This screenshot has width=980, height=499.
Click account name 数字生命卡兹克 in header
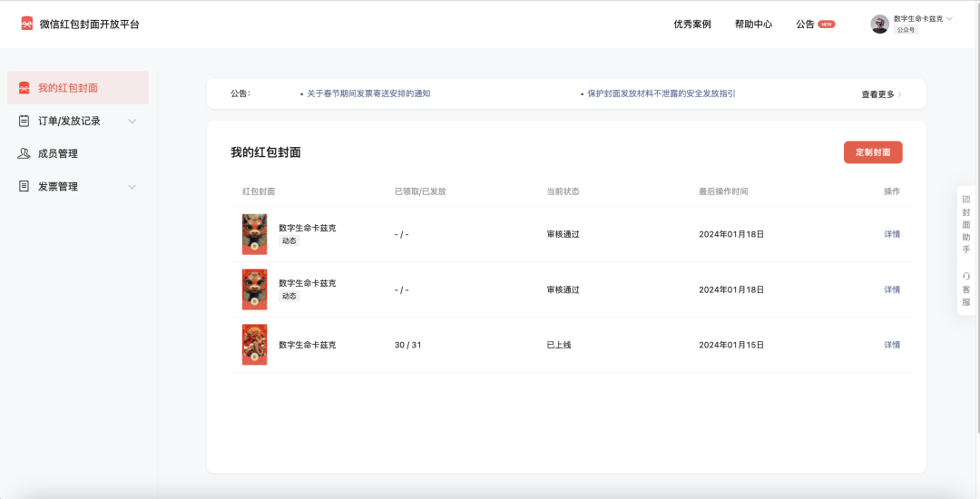(918, 19)
